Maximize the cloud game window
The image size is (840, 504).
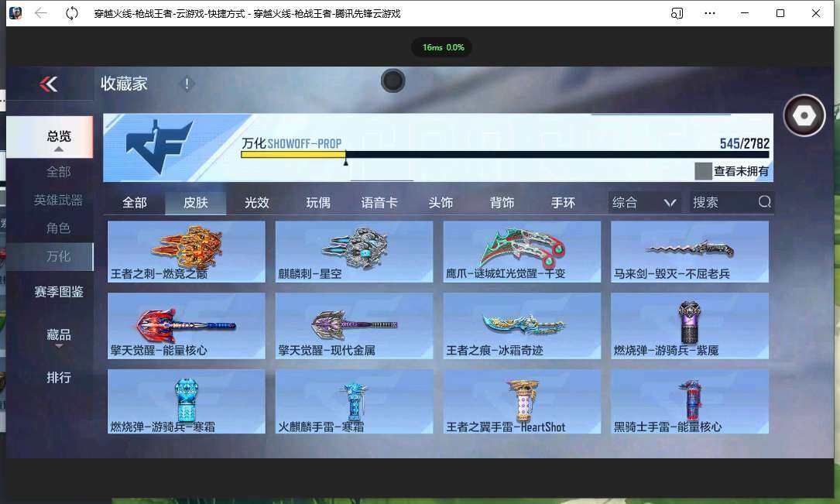[780, 13]
